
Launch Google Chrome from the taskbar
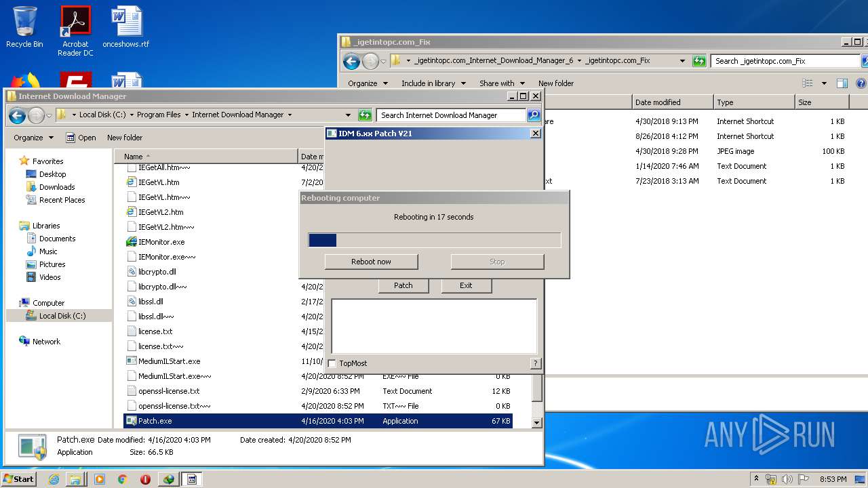pos(123,479)
